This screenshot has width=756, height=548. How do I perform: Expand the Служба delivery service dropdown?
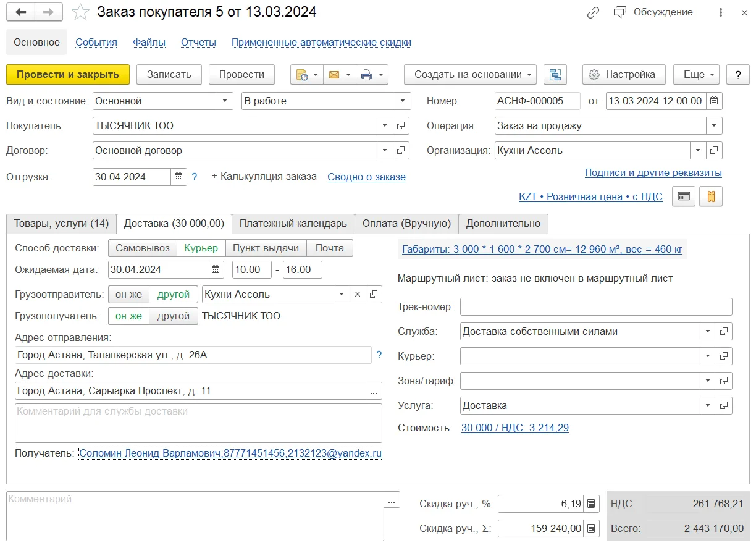point(708,331)
